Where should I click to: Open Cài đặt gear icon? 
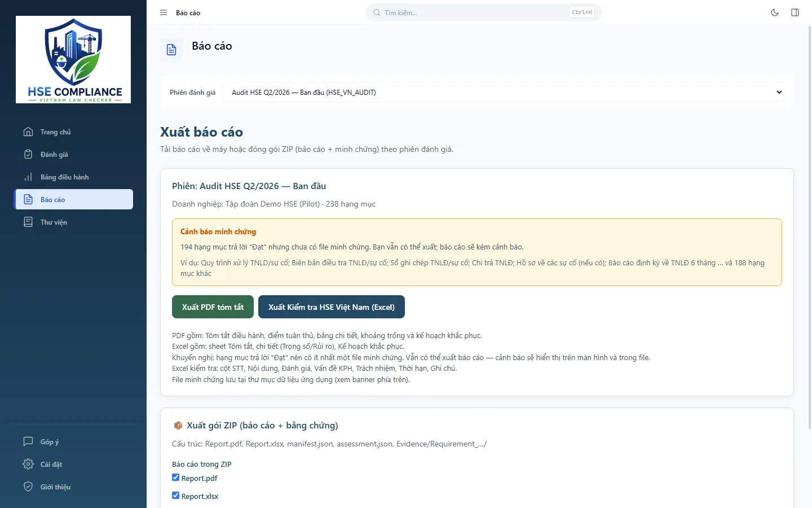pyautogui.click(x=28, y=464)
